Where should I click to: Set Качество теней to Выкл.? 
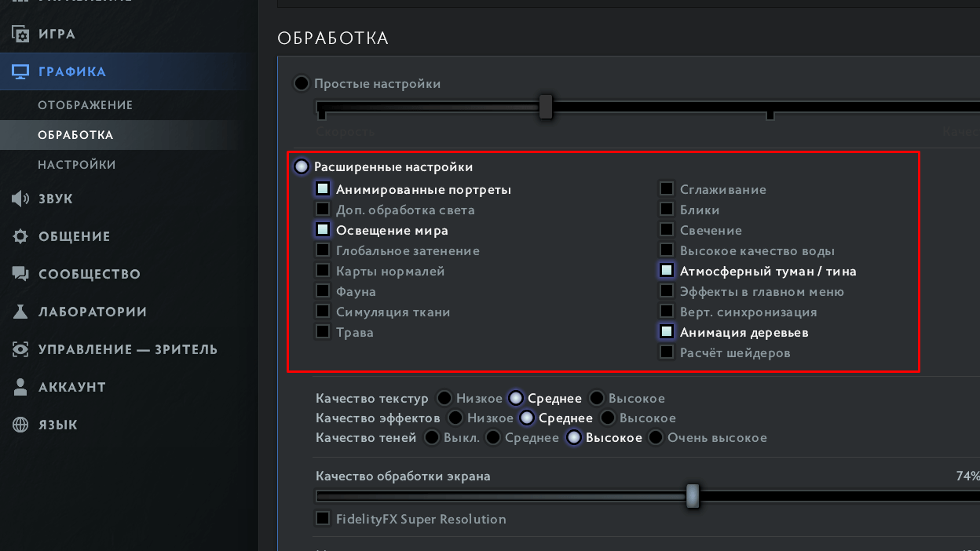click(x=433, y=437)
